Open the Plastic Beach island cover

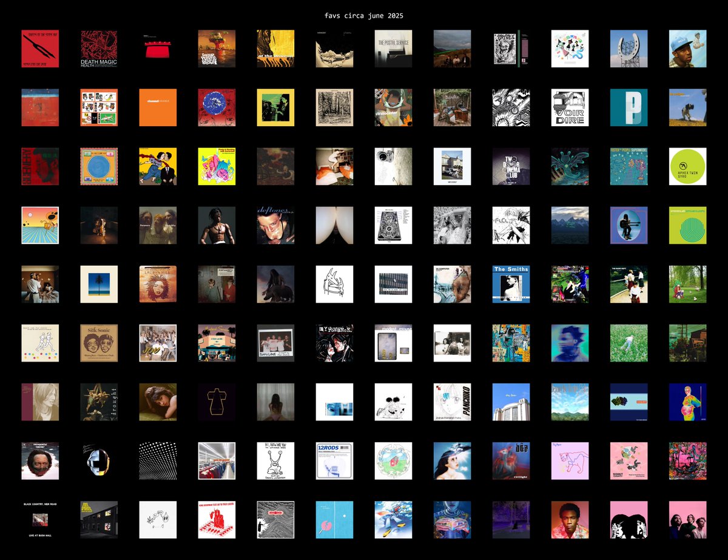point(217,49)
